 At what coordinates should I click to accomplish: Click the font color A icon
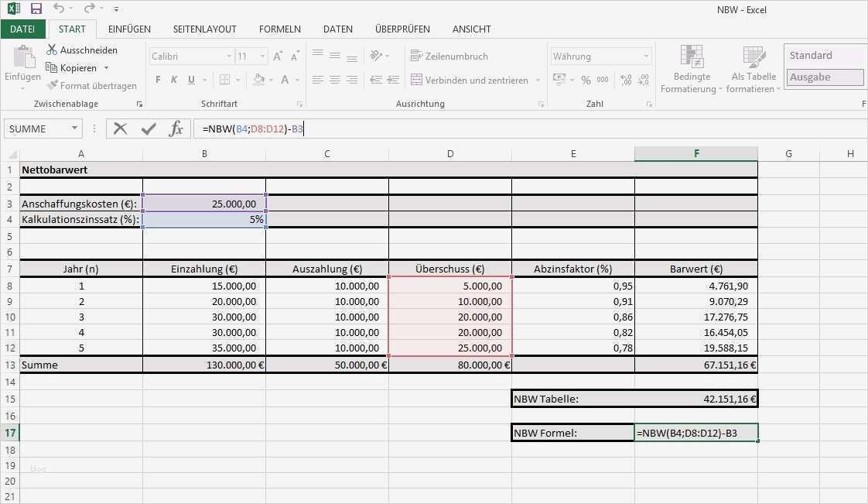click(285, 80)
